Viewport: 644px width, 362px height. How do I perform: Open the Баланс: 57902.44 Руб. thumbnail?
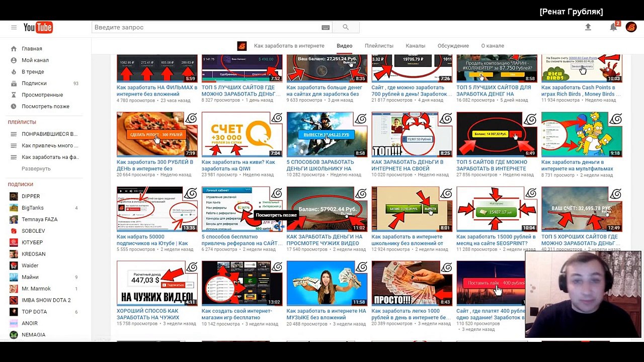coord(327,209)
